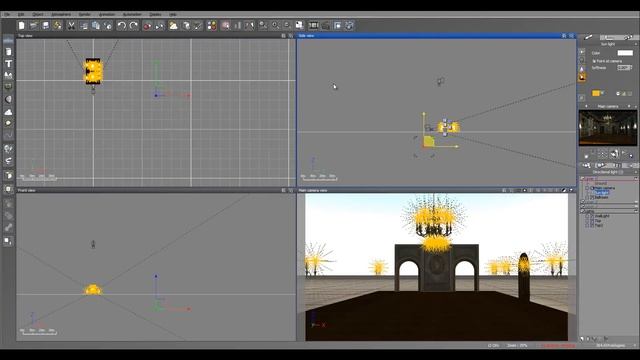Image resolution: width=640 pixels, height=360 pixels.
Task: Select the cylinder primitive tool
Action: click(x=8, y=52)
